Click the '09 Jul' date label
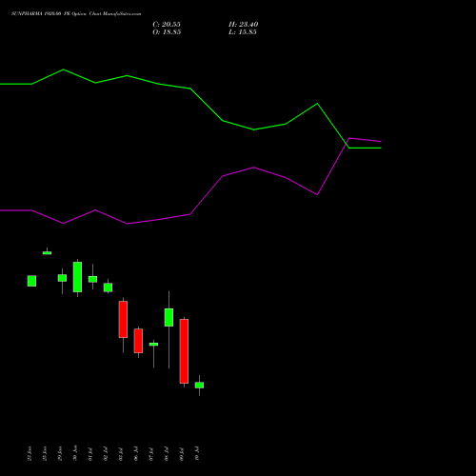The height and width of the screenshot is (476, 476). (182, 454)
